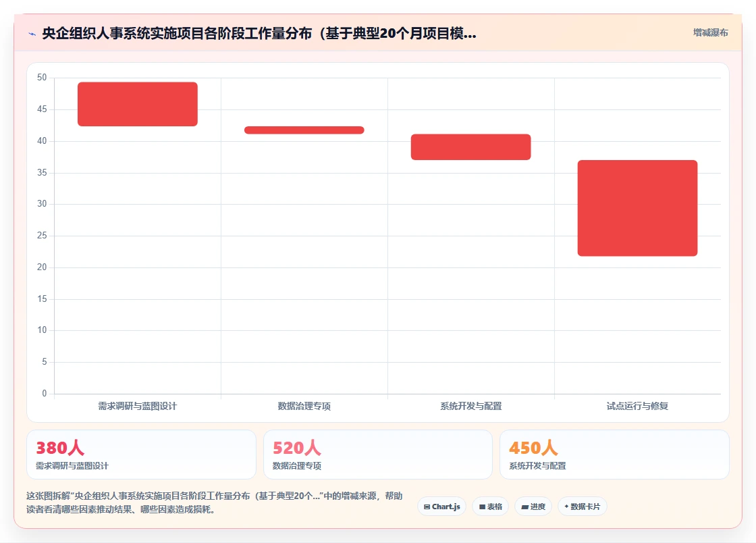Click the 需求调研与蓝图设计 caption under 380人

[72, 466]
